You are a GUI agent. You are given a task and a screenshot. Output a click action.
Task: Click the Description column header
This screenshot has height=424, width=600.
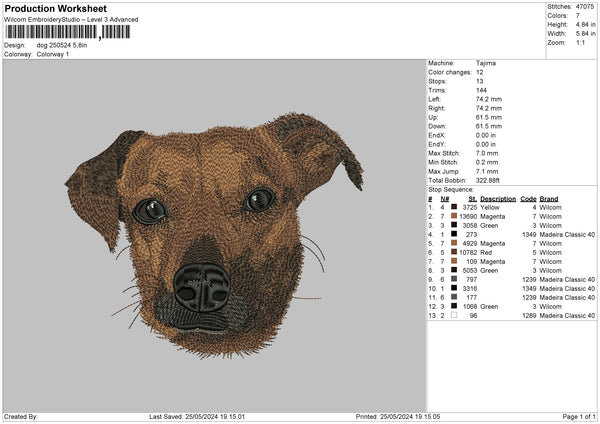click(497, 198)
